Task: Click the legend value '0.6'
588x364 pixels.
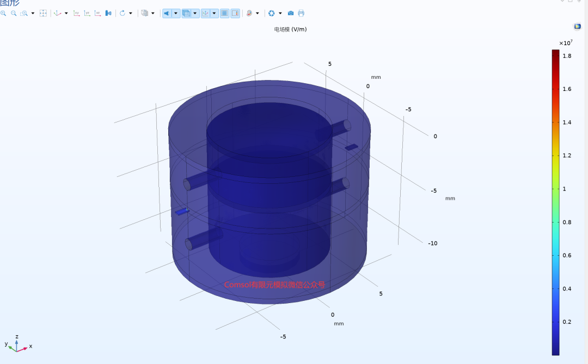Action: point(567,255)
